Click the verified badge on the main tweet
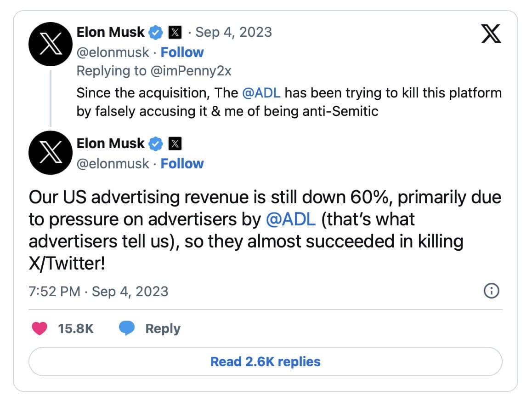The height and width of the screenshot is (402, 532). point(156,144)
